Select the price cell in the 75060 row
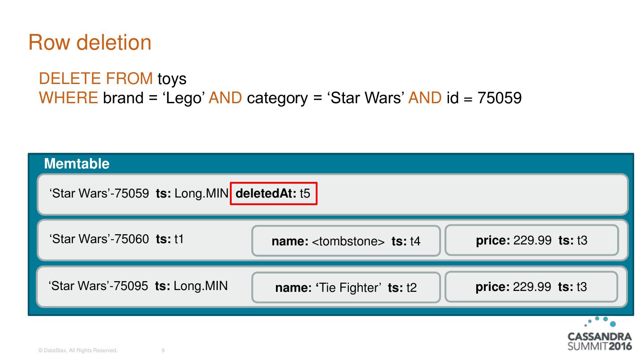This screenshot has height=362, width=644. point(531,240)
